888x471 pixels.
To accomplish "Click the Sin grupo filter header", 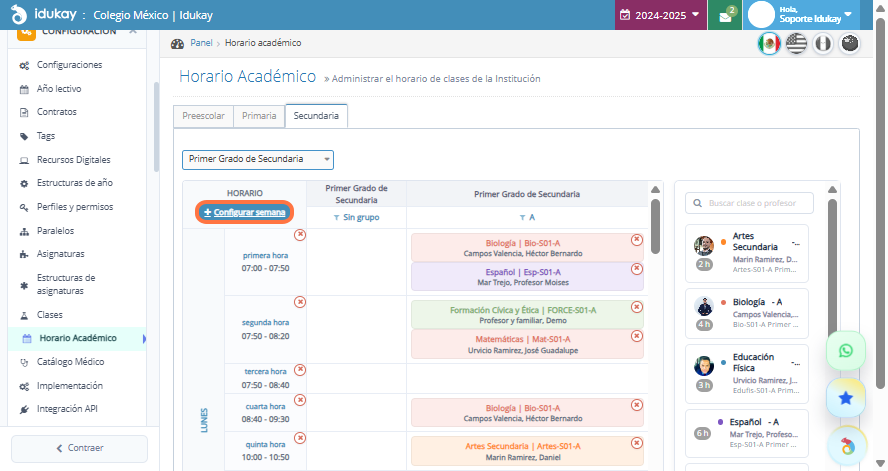I will click(x=356, y=217).
